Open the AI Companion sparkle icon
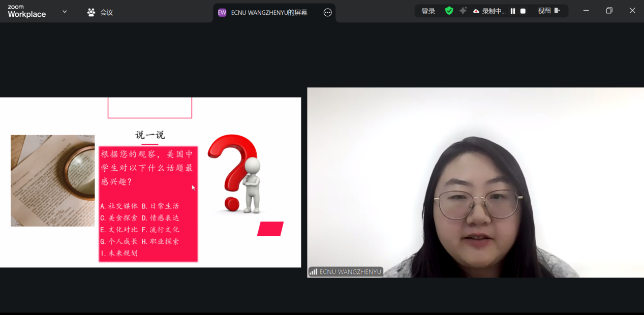644x315 pixels. [x=463, y=11]
